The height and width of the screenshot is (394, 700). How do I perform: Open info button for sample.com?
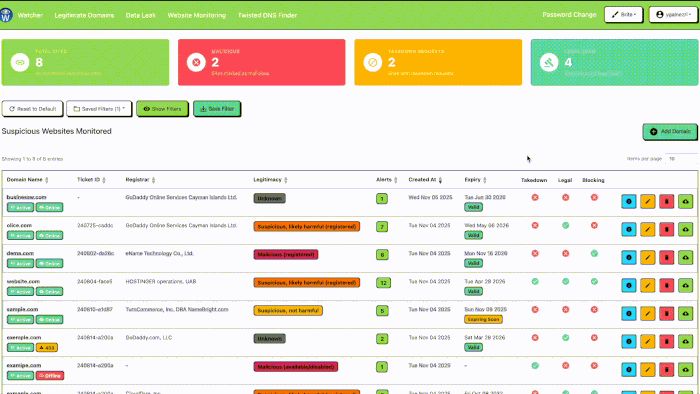pos(629,314)
